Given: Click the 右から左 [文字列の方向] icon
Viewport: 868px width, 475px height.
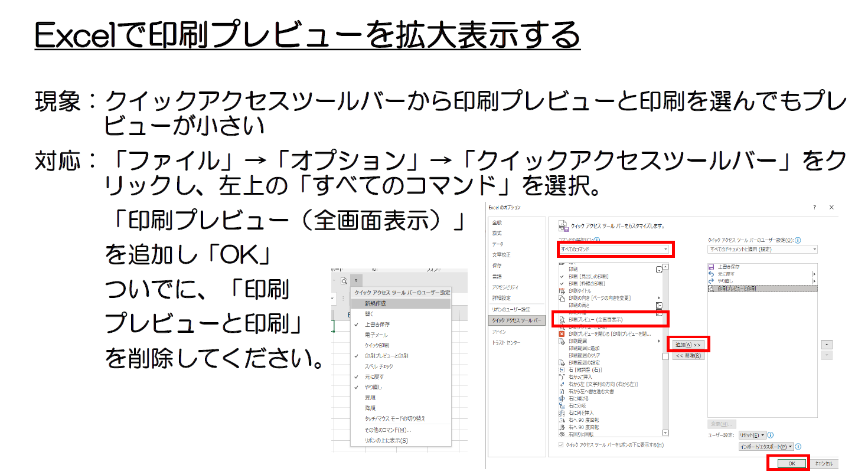Looking at the screenshot, I should (562, 384).
